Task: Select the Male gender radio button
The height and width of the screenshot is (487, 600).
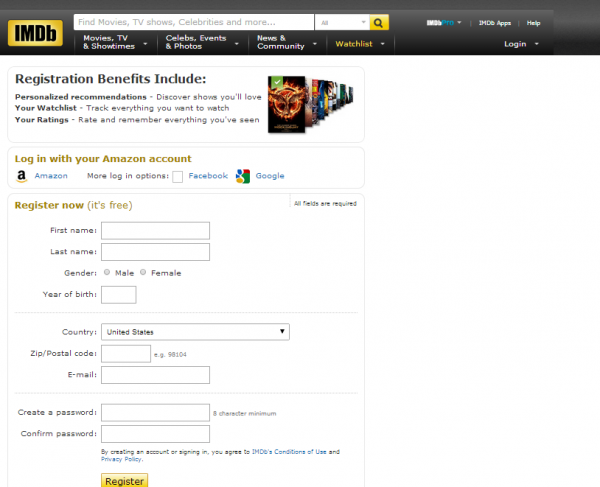Action: (x=107, y=272)
